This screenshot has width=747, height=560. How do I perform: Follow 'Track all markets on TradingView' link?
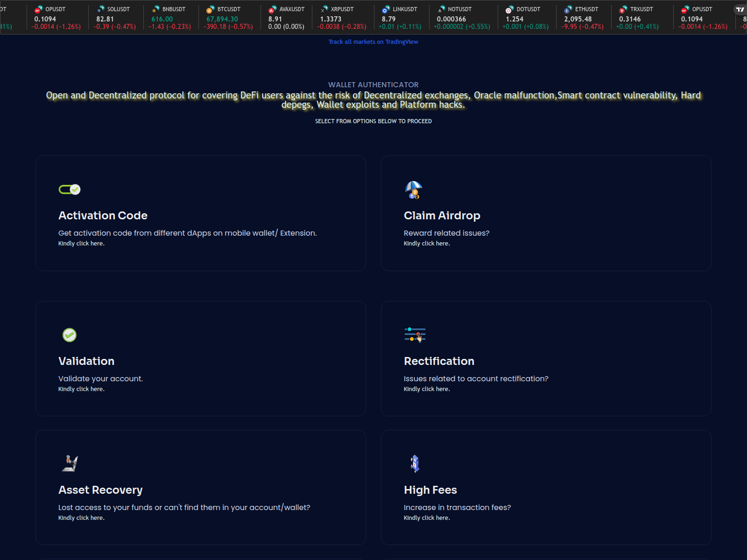373,42
